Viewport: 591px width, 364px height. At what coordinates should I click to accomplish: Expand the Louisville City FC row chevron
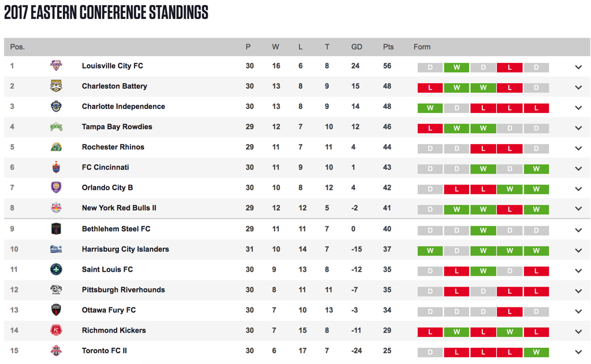point(578,67)
